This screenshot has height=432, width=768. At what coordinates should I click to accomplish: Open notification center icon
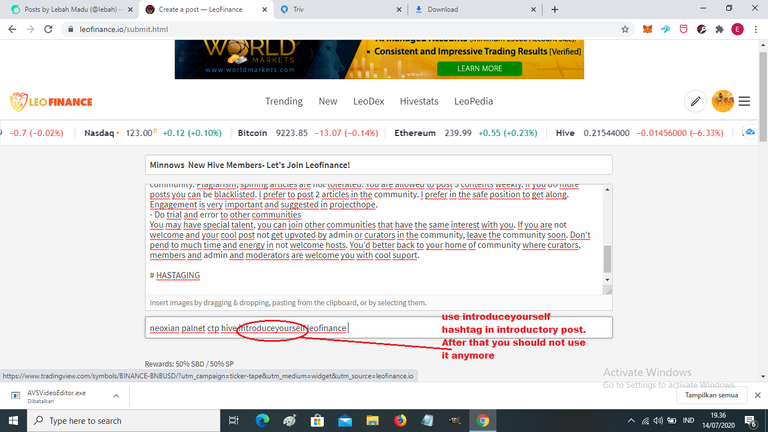click(x=750, y=421)
